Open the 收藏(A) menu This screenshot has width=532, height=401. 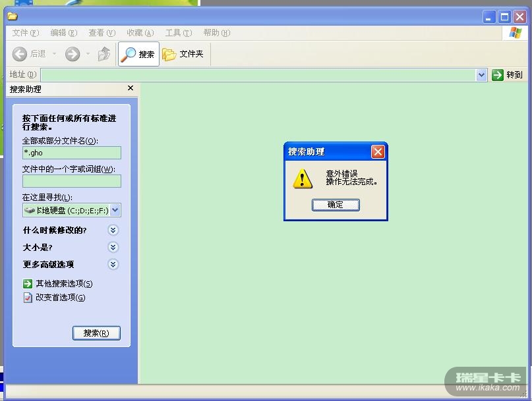140,33
